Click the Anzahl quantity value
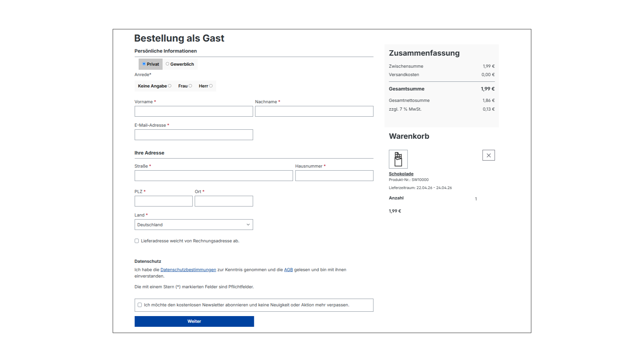 point(476,198)
